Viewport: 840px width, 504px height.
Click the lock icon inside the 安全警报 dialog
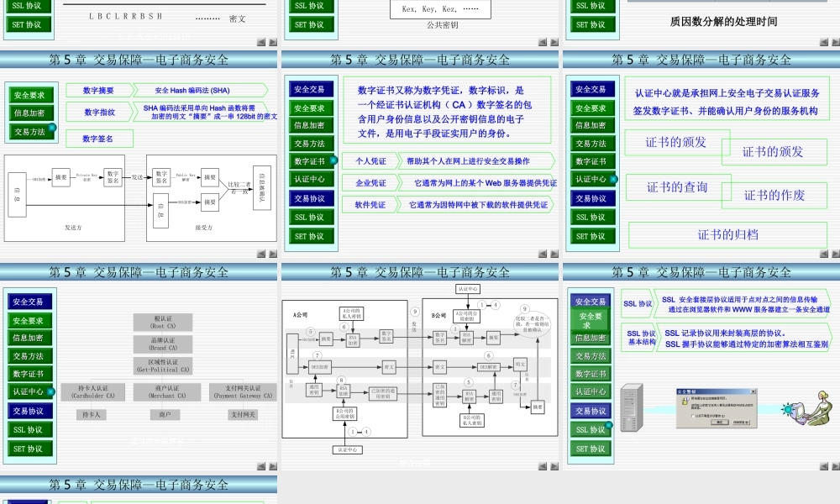coord(685,400)
